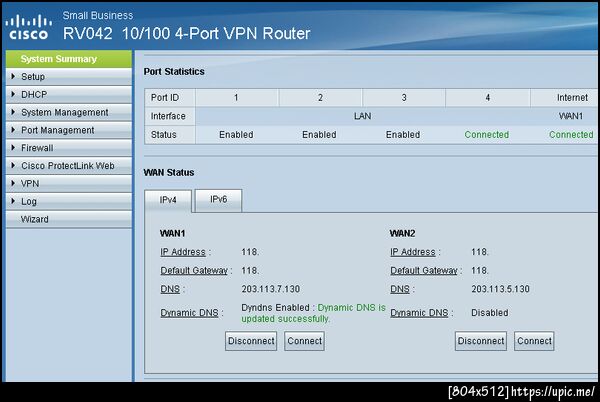600x402 pixels.
Task: Click the Port Statistics heading
Action: pyautogui.click(x=174, y=72)
